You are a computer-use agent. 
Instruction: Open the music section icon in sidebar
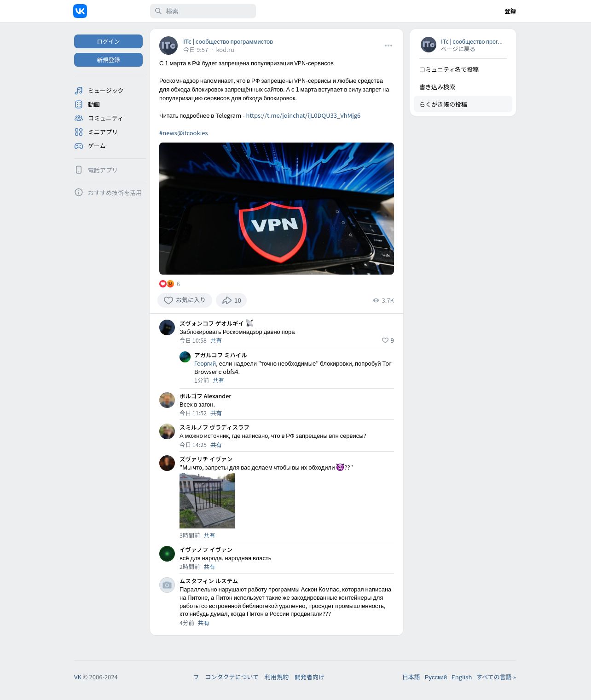tap(79, 91)
